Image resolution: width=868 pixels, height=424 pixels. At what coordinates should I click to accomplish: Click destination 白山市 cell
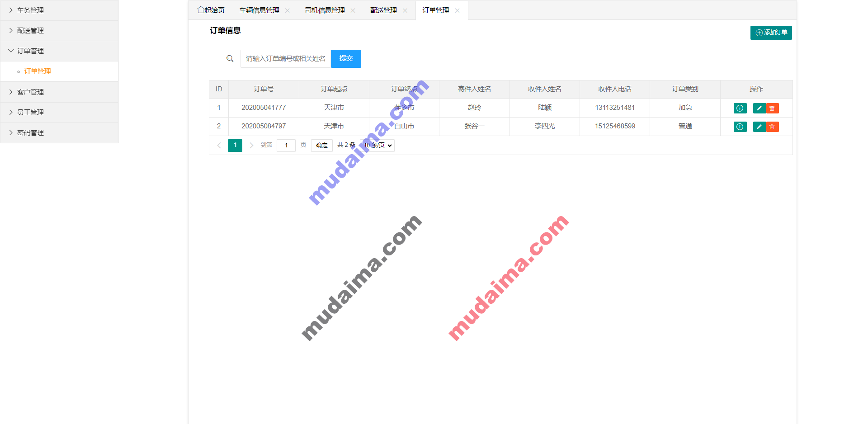(404, 126)
